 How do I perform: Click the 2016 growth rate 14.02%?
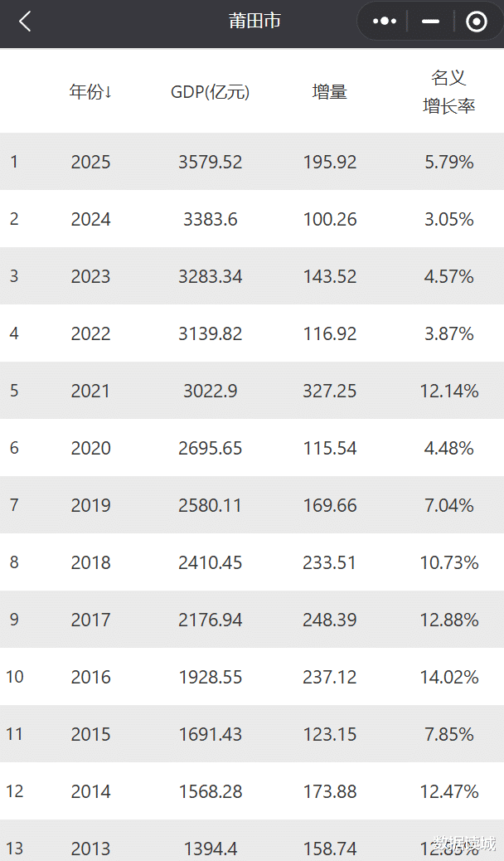[x=448, y=677]
